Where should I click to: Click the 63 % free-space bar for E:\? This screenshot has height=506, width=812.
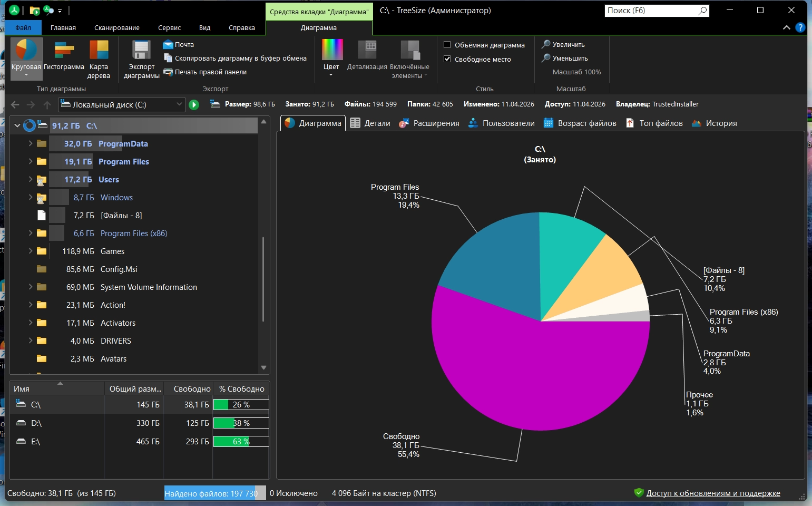241,441
